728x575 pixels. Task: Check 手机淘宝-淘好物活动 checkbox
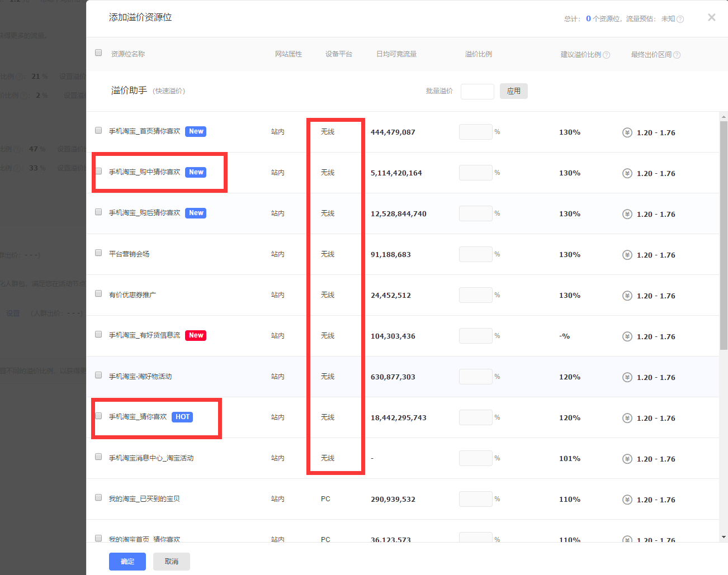[x=98, y=375]
